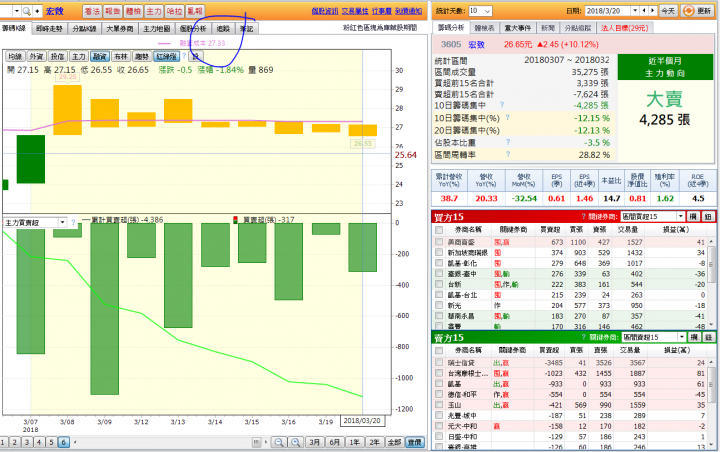Click the help icon beside 紅綠燈 toggle
The width and height of the screenshot is (720, 452).
pyautogui.click(x=184, y=56)
